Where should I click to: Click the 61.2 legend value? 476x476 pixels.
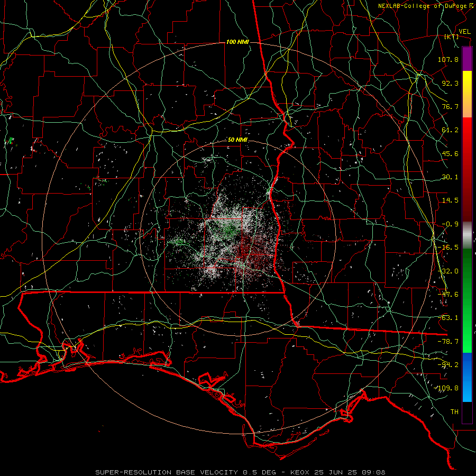(450, 130)
